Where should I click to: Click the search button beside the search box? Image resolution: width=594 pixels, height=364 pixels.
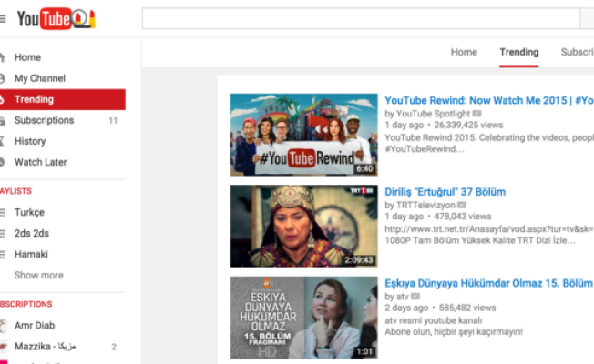pyautogui.click(x=588, y=18)
